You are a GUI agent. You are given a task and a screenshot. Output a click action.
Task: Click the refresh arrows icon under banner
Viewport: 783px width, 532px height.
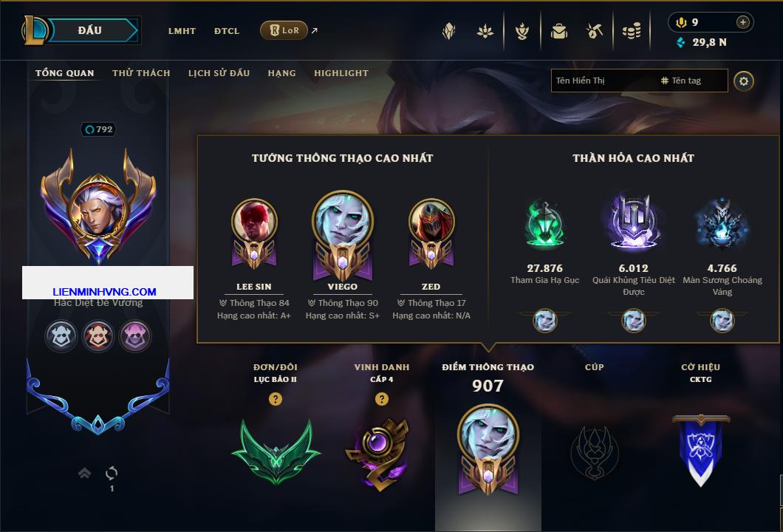(112, 473)
